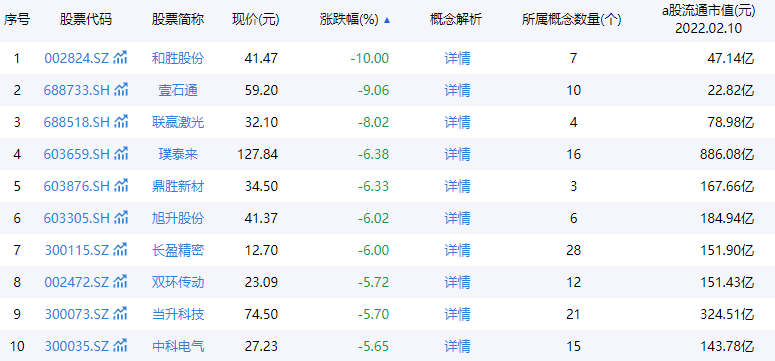The height and width of the screenshot is (361, 775).
Task: Click the 现价(元) column header
Action: (x=256, y=20)
